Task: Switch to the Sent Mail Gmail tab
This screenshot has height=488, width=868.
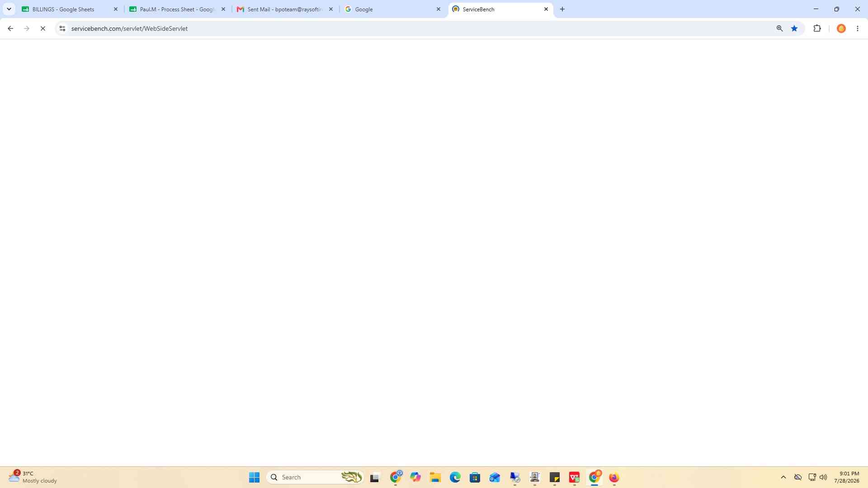Action: pyautogui.click(x=285, y=9)
